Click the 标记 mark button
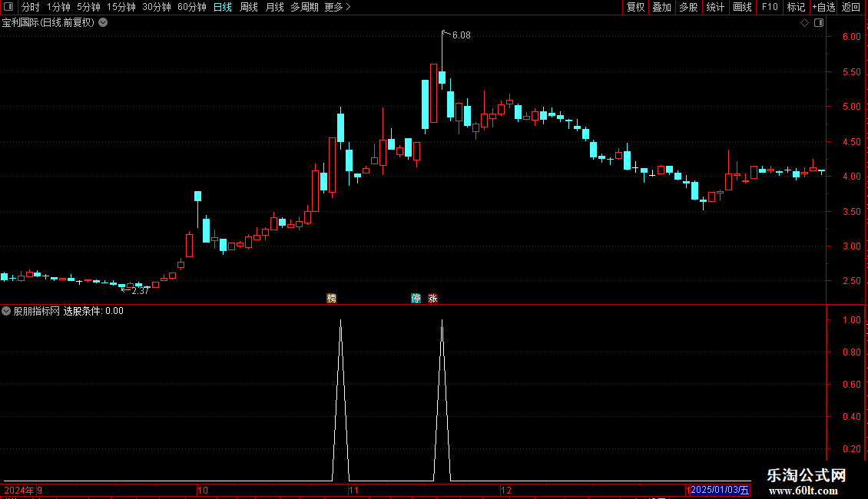 796,7
